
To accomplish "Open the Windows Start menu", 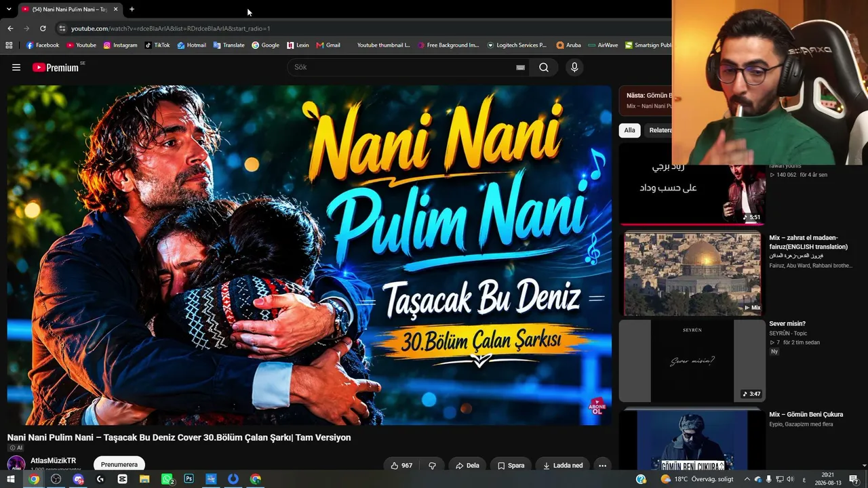I will click(11, 479).
